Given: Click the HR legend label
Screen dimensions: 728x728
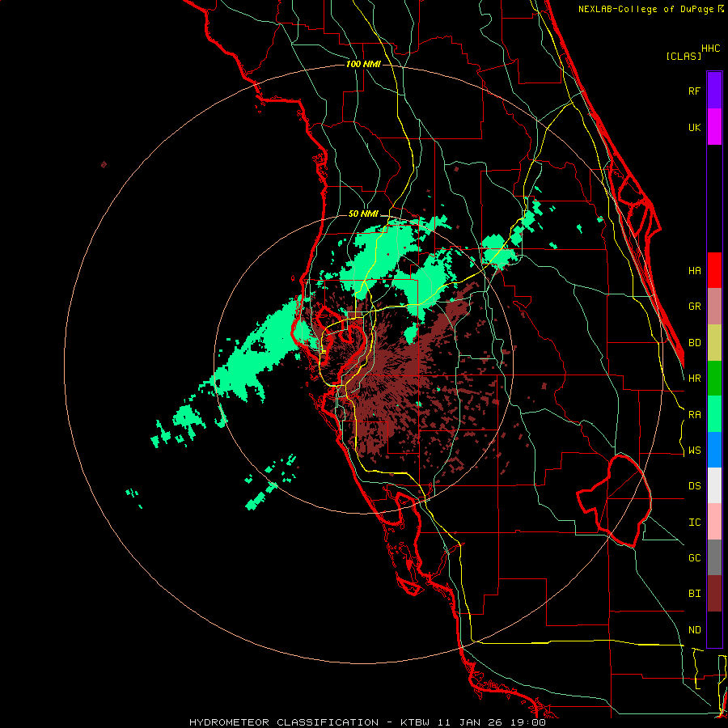Looking at the screenshot, I should (x=694, y=379).
